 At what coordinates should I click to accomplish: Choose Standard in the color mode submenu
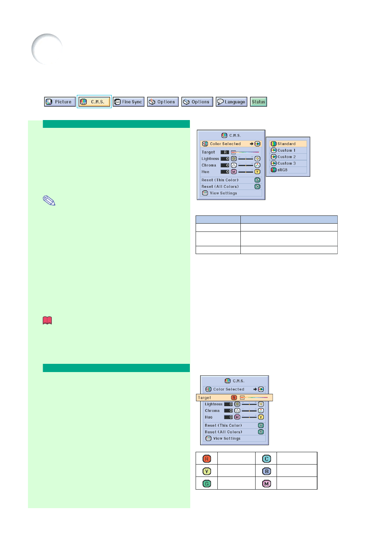[288, 144]
